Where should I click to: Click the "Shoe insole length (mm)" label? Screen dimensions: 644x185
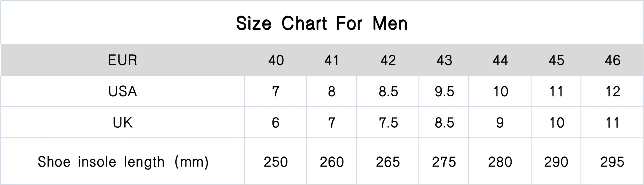(123, 162)
